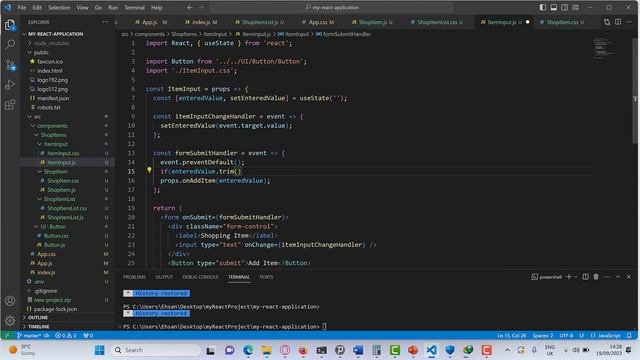Collapse MY-REACT-APPLICATION root folder
The image size is (640, 360).
[x=55, y=34]
